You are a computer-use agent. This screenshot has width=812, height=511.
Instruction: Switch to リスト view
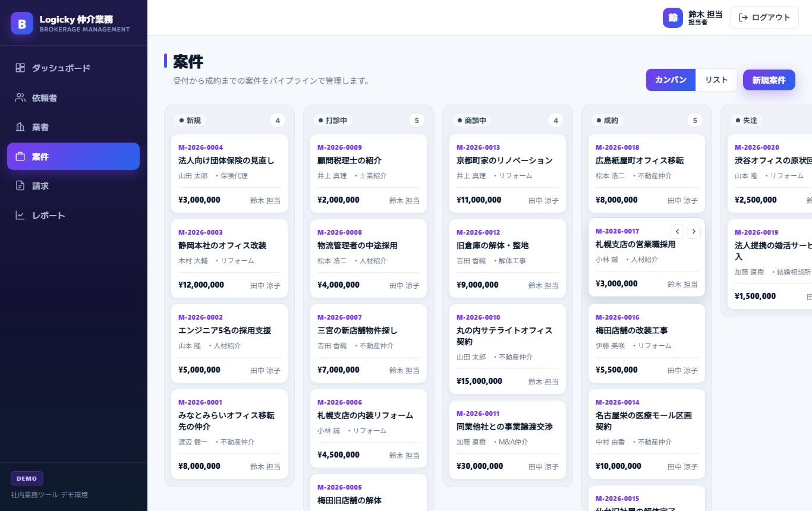tap(716, 80)
